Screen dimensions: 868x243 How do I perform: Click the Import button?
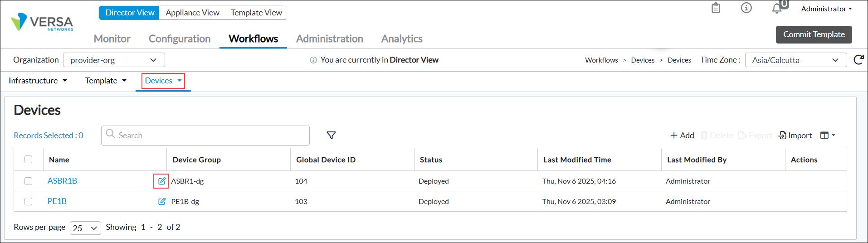795,135
